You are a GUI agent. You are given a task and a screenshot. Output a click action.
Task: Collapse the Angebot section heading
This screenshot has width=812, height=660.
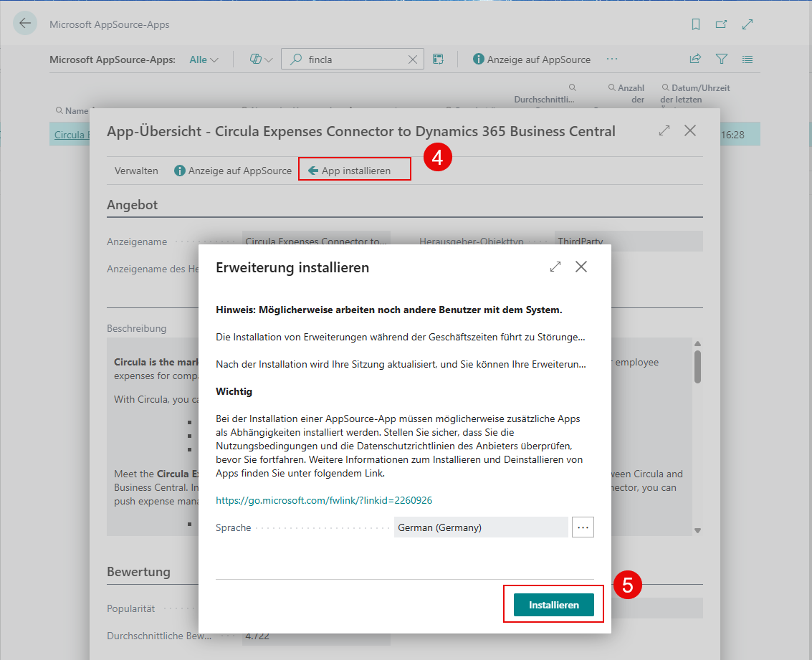(x=132, y=205)
